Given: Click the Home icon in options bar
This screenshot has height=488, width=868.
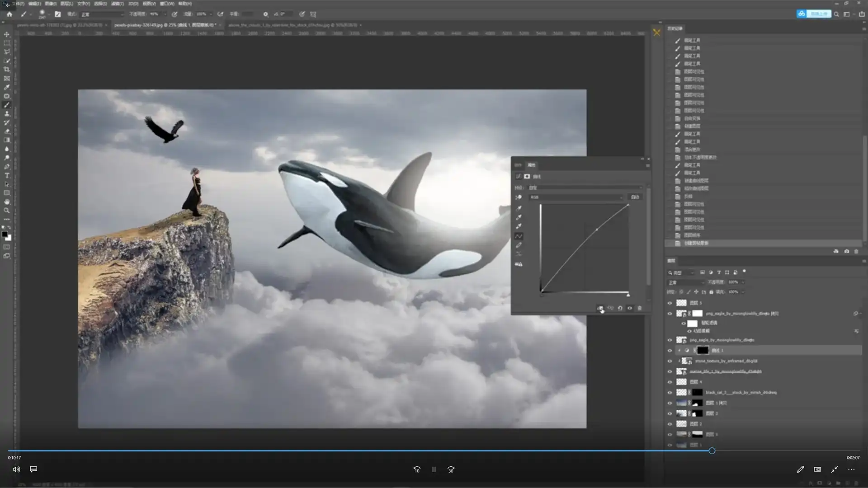Looking at the screenshot, I should click(9, 14).
